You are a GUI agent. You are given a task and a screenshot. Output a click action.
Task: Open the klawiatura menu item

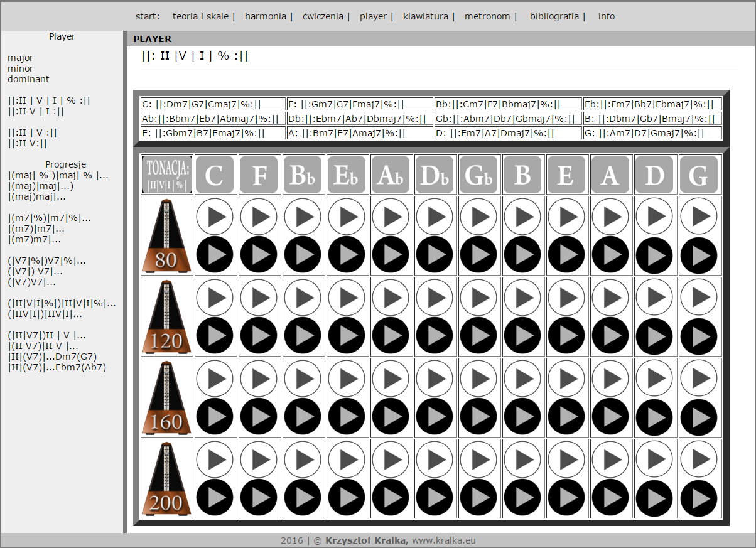point(426,16)
